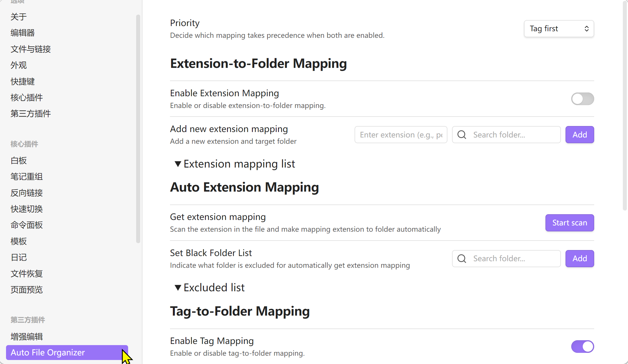Click Add button for new extension mapping
The width and height of the screenshot is (628, 364).
pyautogui.click(x=580, y=135)
